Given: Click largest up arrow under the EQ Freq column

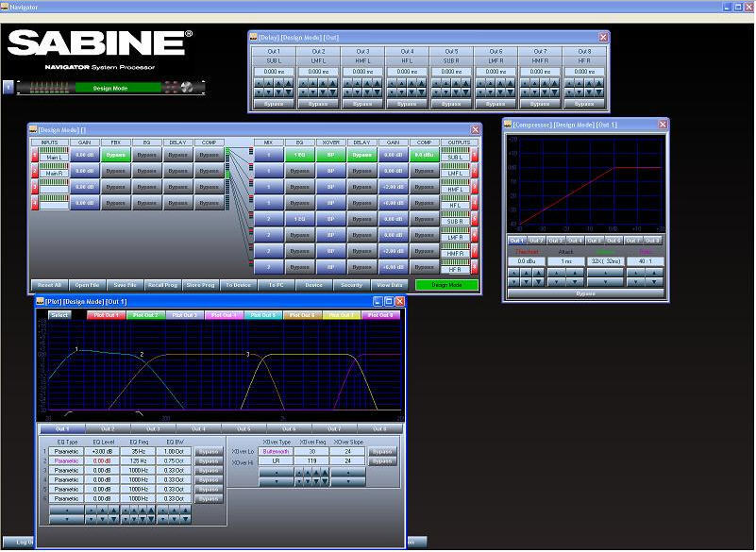Looking at the screenshot, I should (x=151, y=510).
